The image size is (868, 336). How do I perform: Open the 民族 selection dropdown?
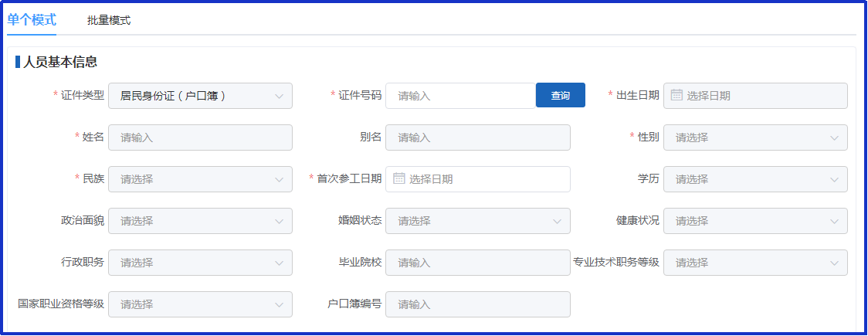click(200, 178)
